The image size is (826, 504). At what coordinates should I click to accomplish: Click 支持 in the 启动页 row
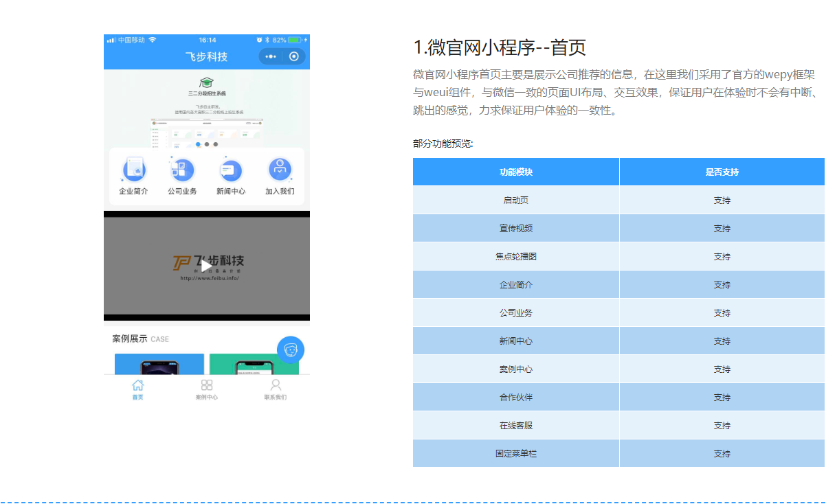click(x=722, y=201)
